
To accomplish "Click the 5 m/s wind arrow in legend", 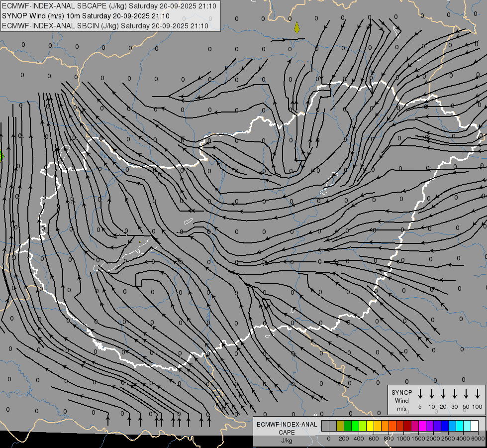I will tap(420, 393).
